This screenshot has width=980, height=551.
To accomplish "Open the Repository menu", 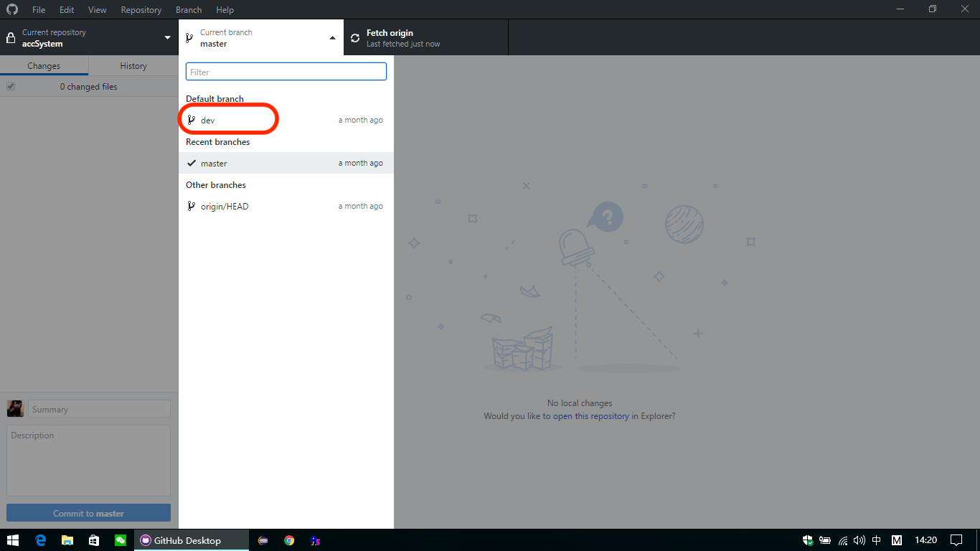I will [141, 10].
